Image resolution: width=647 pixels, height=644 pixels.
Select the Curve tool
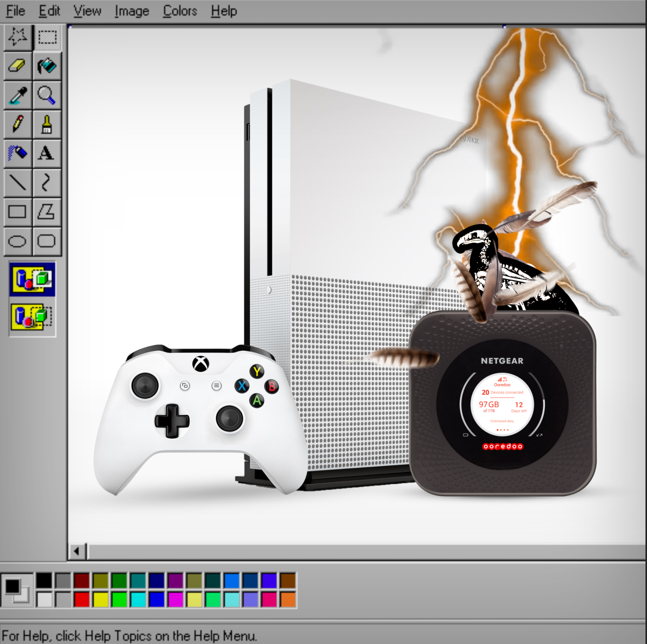(x=47, y=183)
